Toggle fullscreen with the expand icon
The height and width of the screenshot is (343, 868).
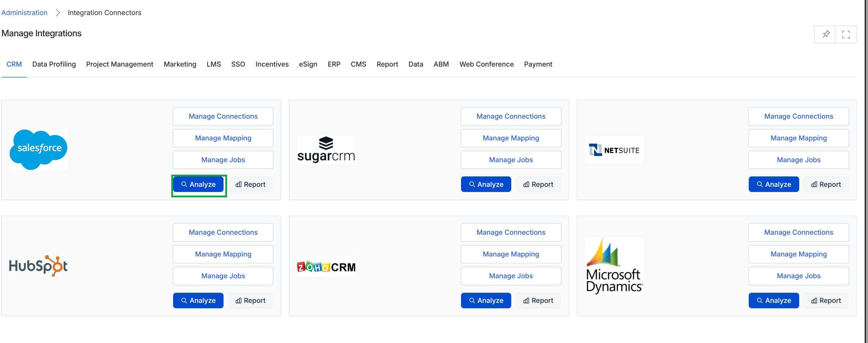[x=846, y=34]
